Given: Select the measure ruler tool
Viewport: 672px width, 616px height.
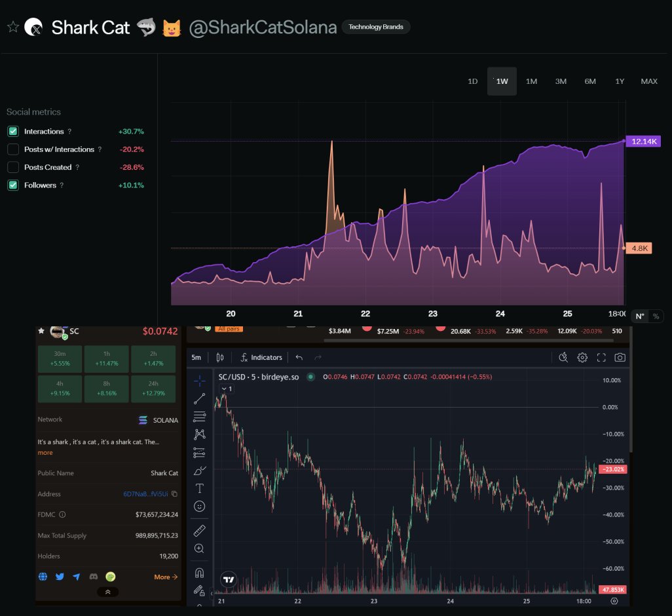Looking at the screenshot, I should pyautogui.click(x=200, y=531).
